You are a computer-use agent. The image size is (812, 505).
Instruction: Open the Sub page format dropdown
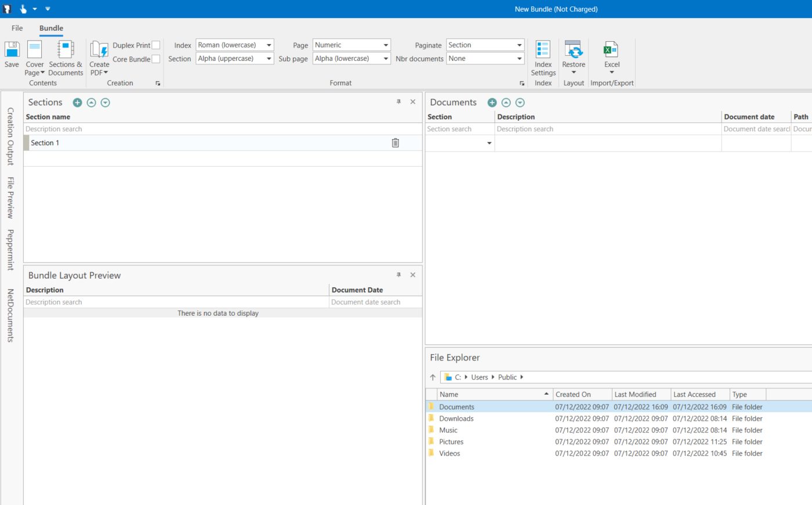[386, 59]
